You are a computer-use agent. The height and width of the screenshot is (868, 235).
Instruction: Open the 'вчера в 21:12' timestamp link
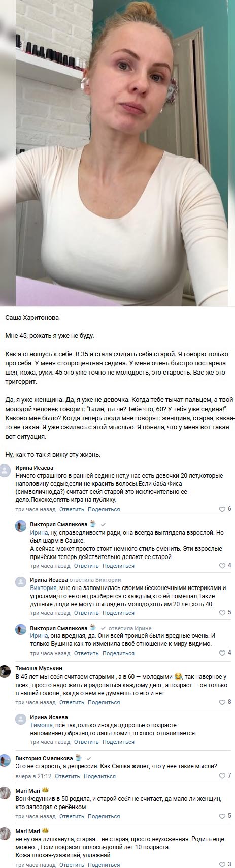click(x=33, y=776)
